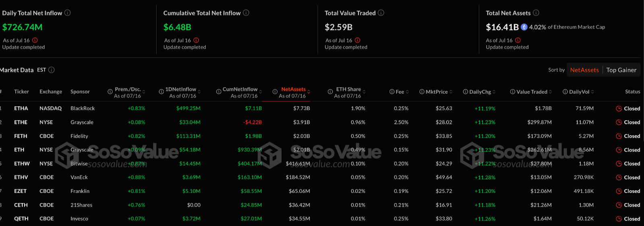Screen dimensions: 644x226
Task: Click red alert icon under Total Value Traded date
Action: (358, 40)
